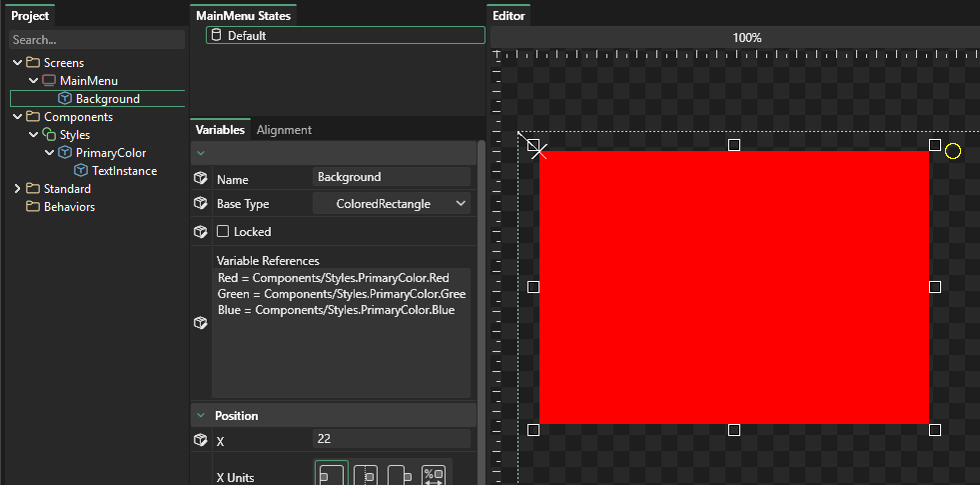Click the TextInstance cube icon

(x=81, y=171)
